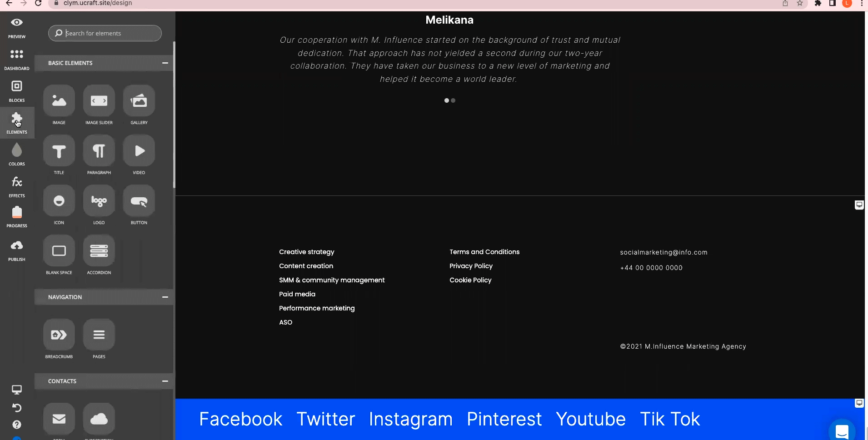Viewport: 868px width, 440px height.
Task: Select the envelope Form element
Action: [x=59, y=419]
